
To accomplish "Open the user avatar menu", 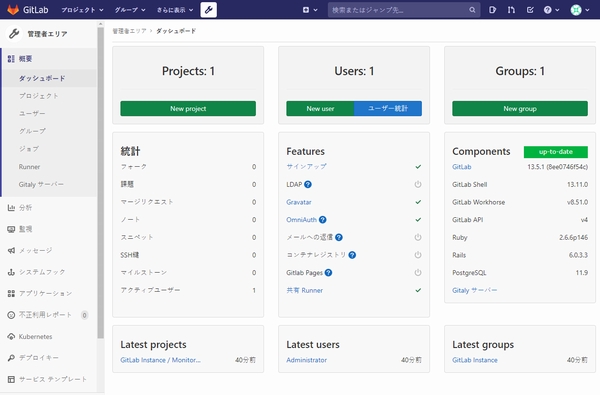I will pyautogui.click(x=580, y=10).
